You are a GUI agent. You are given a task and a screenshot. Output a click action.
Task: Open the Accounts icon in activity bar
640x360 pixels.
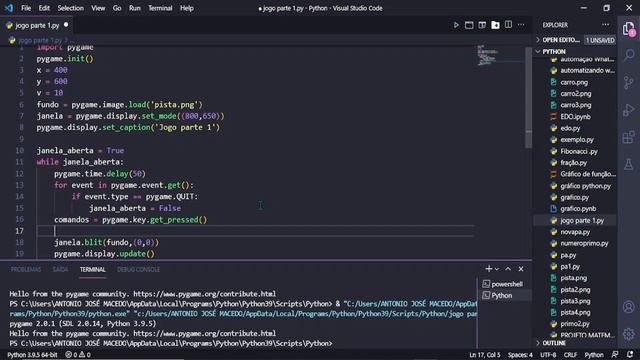tap(629, 307)
